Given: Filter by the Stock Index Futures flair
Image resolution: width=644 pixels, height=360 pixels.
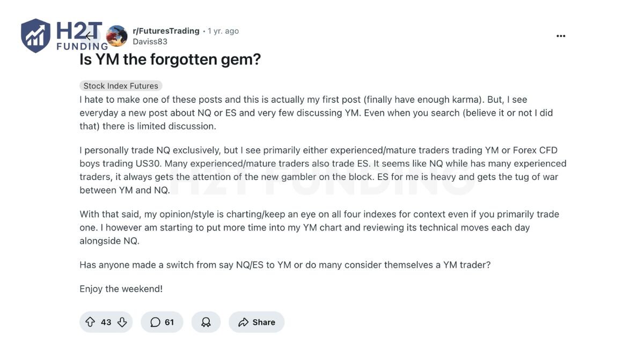Looking at the screenshot, I should pos(121,86).
